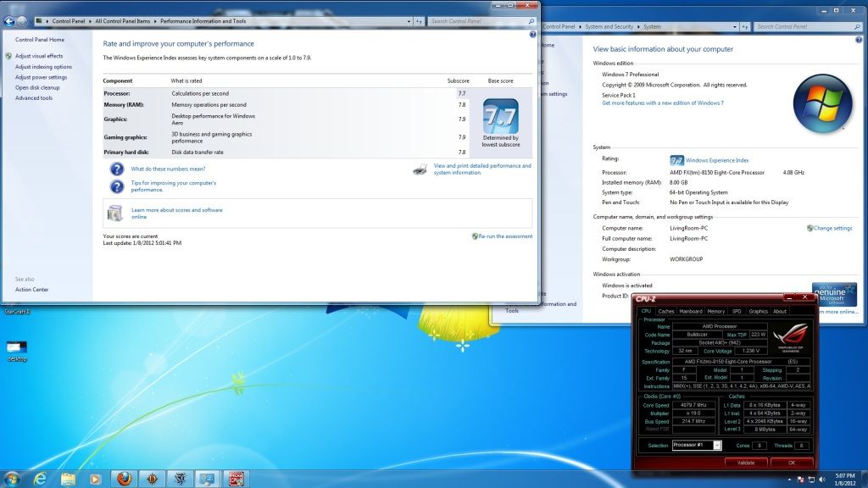Open 'Learn more about scores and software online'

pos(176,213)
